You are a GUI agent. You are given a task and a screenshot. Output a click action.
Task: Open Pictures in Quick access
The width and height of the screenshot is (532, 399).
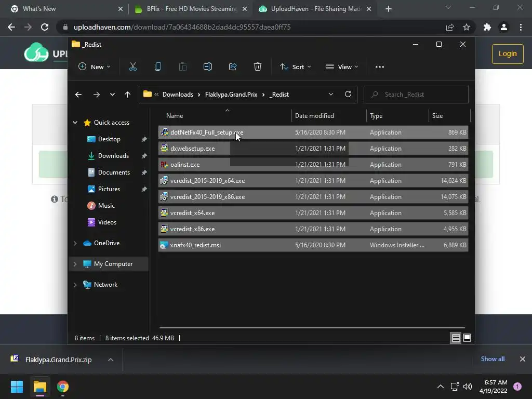click(x=109, y=189)
